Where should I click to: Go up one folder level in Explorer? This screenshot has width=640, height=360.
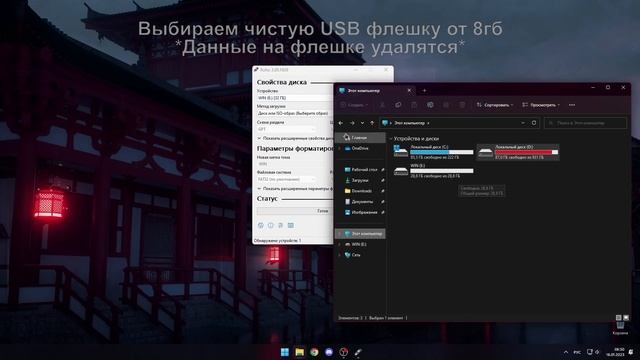click(372, 123)
